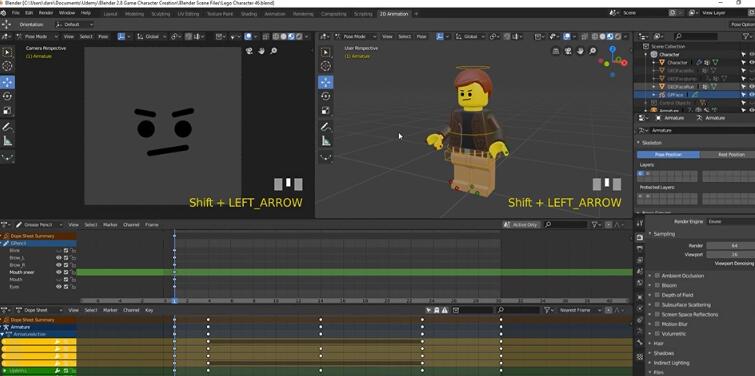Screen dimensions: 755x376
Task: Select the Scale tool in left viewport toolbar
Action: pyautogui.click(x=7, y=111)
